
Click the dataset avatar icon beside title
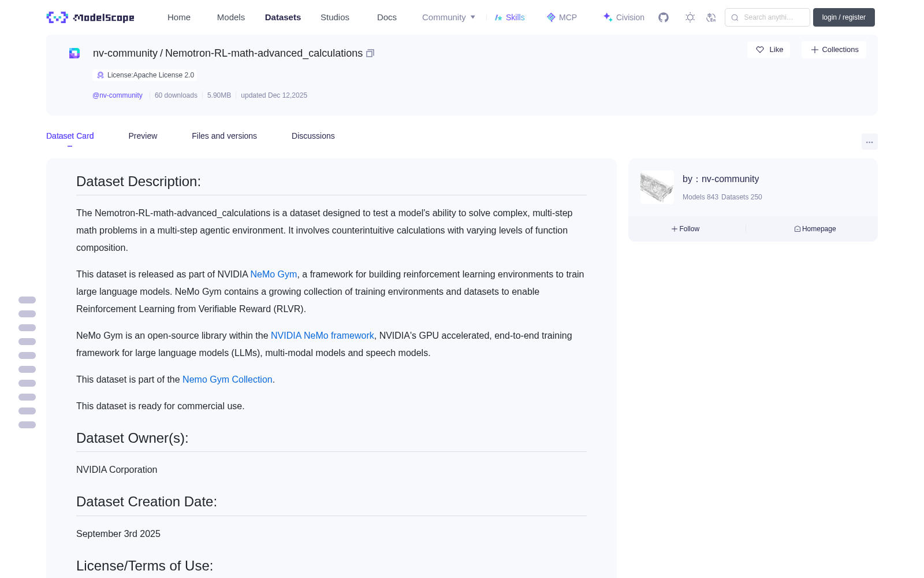pyautogui.click(x=74, y=53)
